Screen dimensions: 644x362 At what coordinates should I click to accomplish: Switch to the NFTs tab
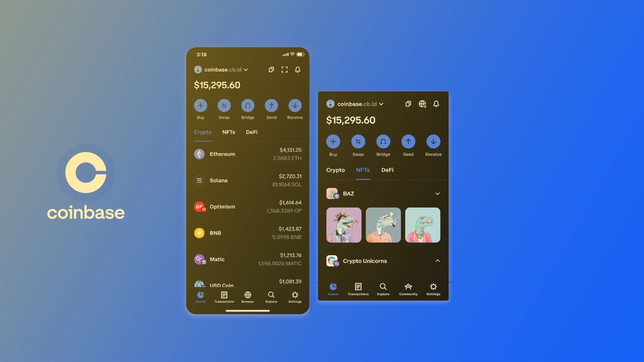(x=228, y=132)
